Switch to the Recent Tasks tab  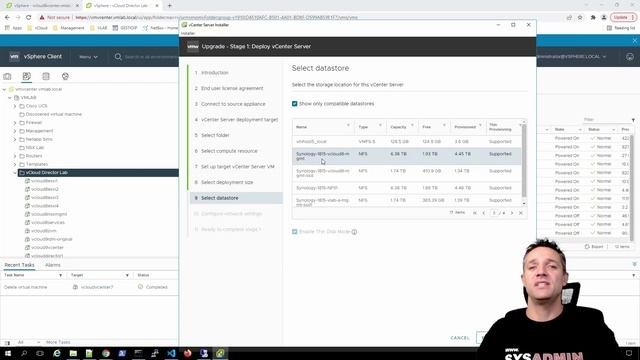19,265
